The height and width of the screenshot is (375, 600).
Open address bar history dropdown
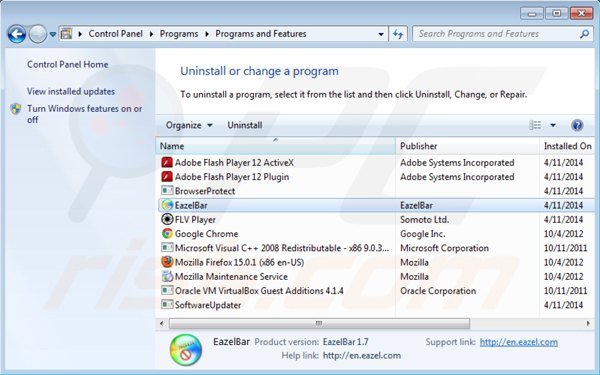381,34
